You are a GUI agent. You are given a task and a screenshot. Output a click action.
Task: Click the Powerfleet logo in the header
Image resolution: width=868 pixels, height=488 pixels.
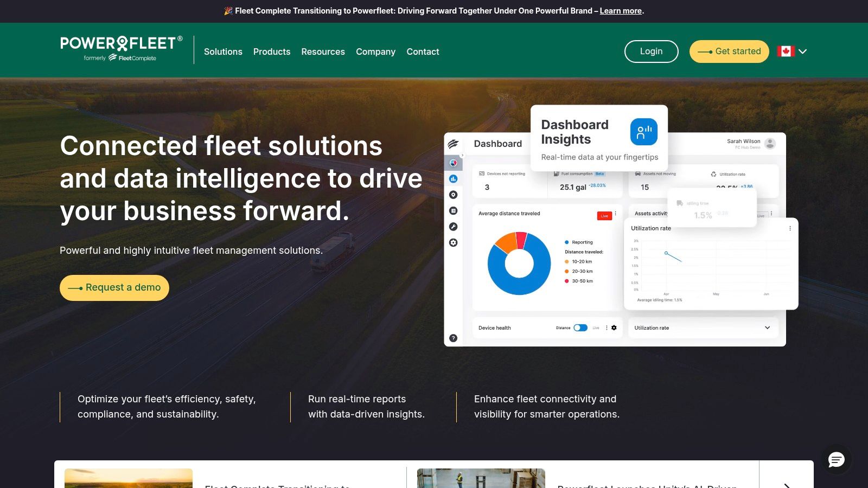[122, 49]
